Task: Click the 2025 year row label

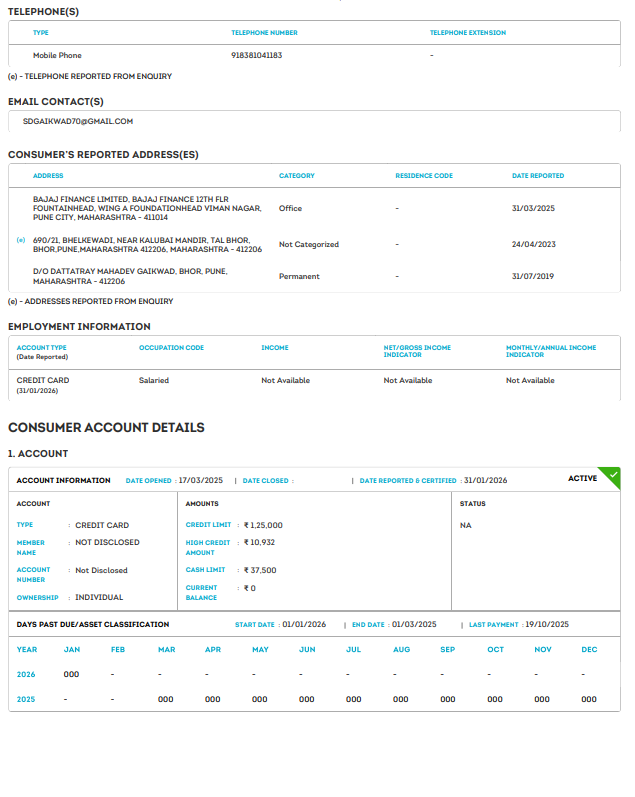Action: tap(26, 699)
